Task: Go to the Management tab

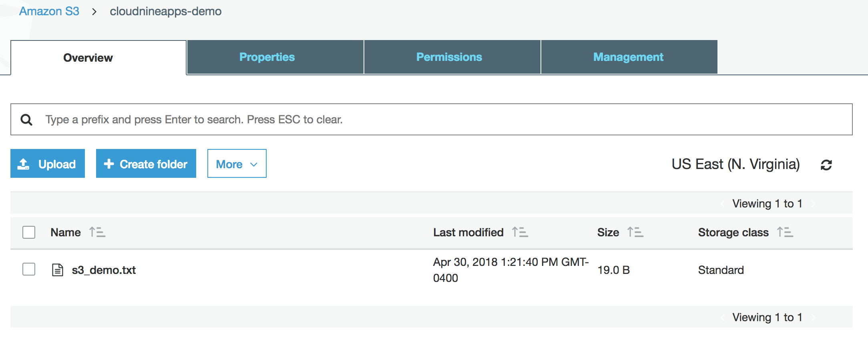Action: pyautogui.click(x=629, y=57)
